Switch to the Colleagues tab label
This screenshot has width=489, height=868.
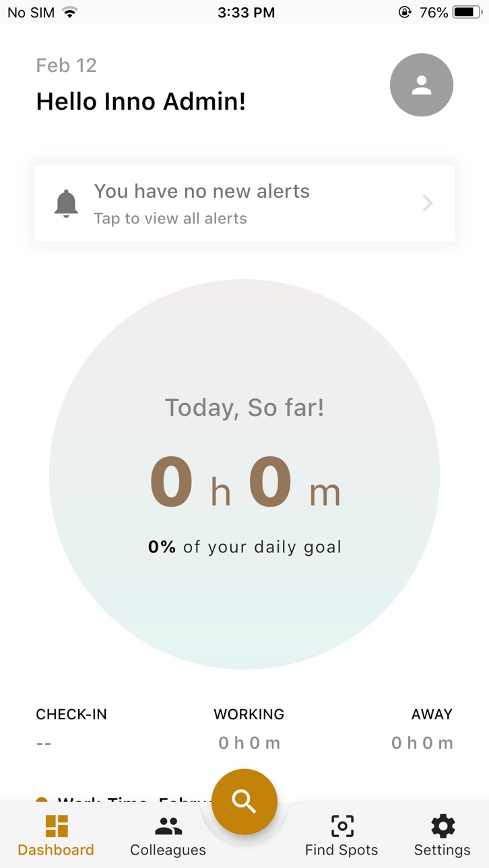coord(168,850)
